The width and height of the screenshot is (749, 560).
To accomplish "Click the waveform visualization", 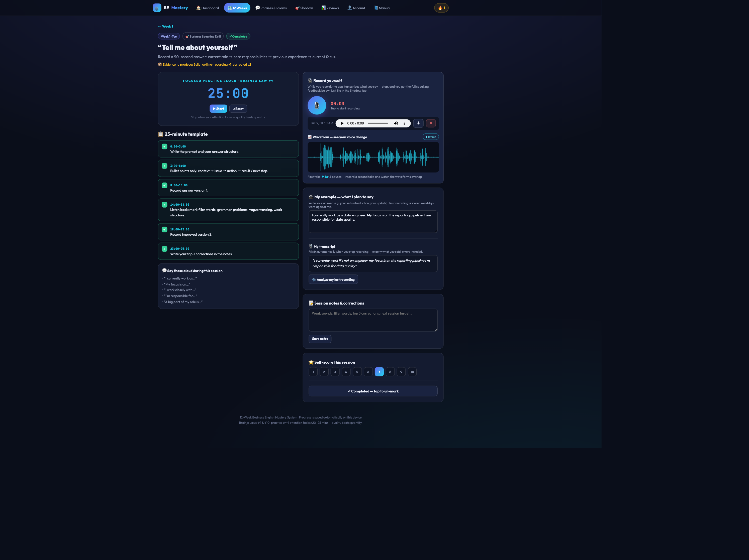I will click(x=373, y=157).
